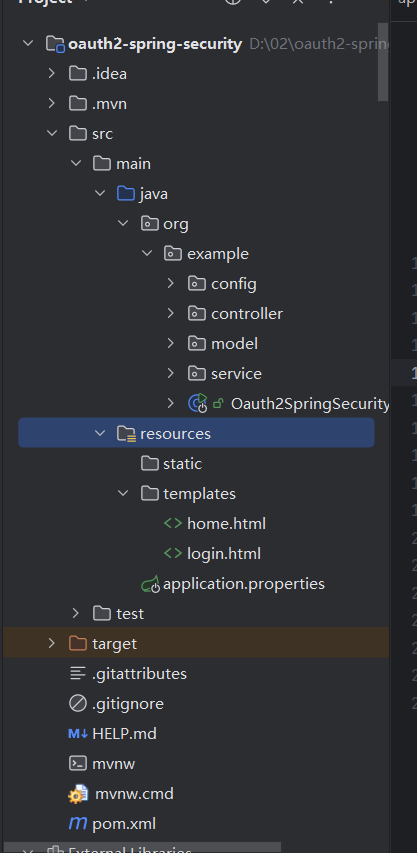Click the Markdown icon of HELP.md
Screen dimensions: 417x853
(78, 733)
